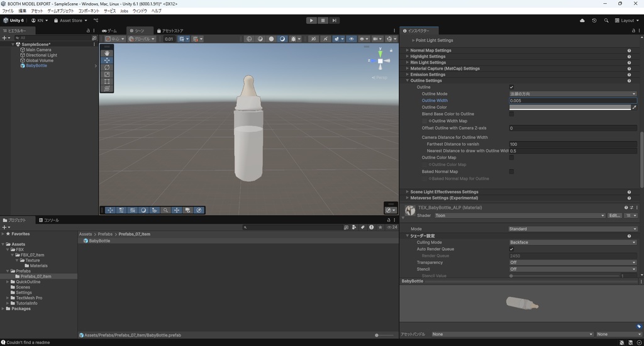Uncheck the Outline checkbox
644x346 pixels.
click(x=511, y=87)
